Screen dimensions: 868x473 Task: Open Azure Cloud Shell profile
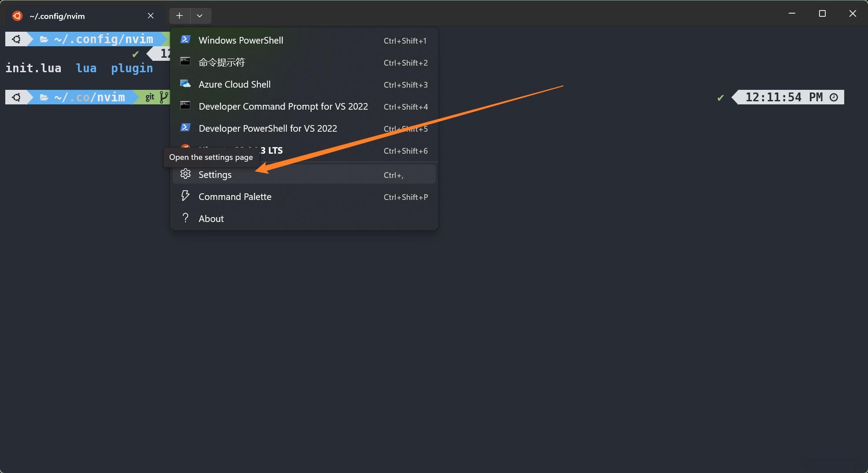(304, 85)
